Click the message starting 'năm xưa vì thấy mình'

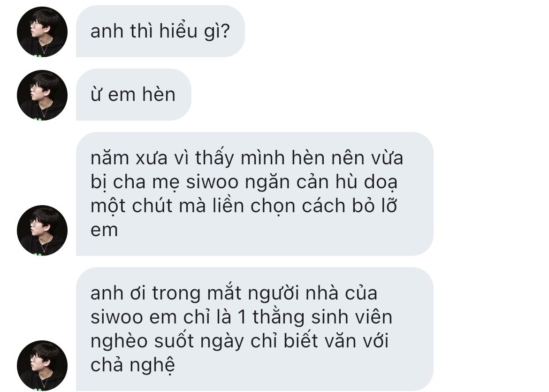coord(254,194)
